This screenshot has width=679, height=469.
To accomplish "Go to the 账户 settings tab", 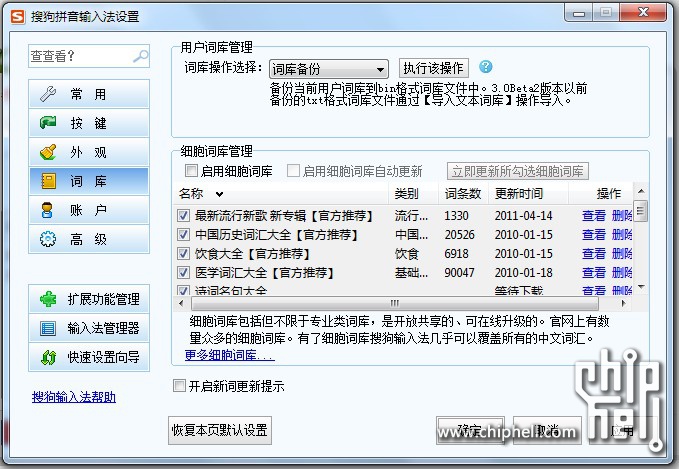I will pos(89,210).
